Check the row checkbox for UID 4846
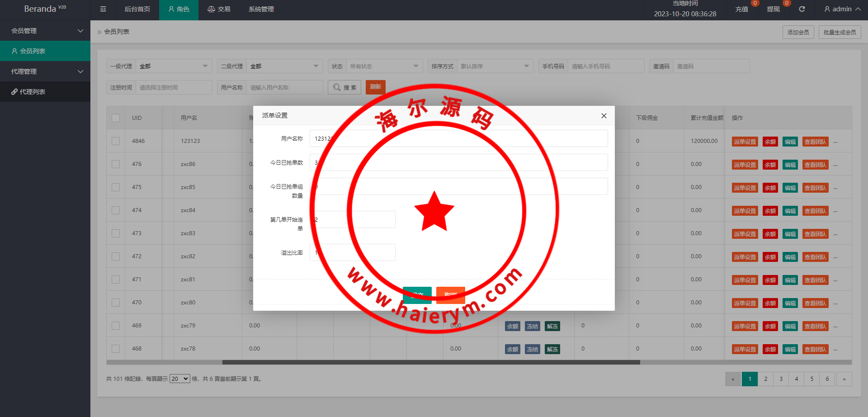This screenshot has height=417, width=868. [116, 141]
